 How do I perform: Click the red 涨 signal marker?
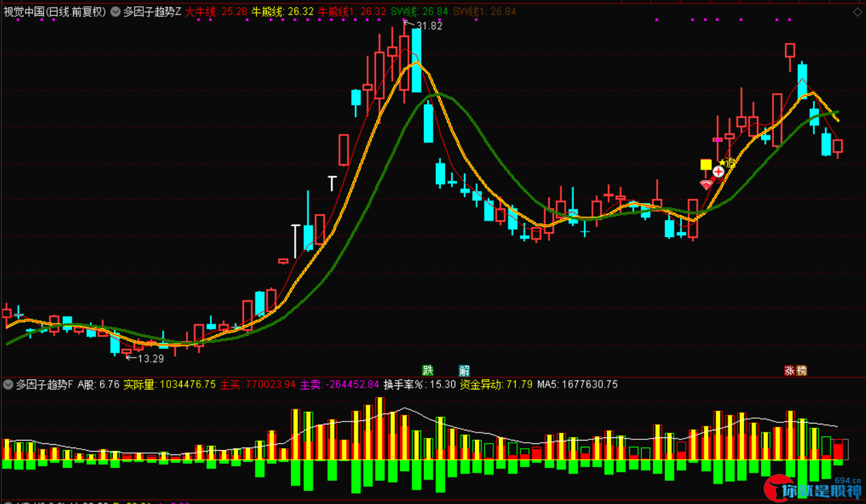pyautogui.click(x=789, y=371)
